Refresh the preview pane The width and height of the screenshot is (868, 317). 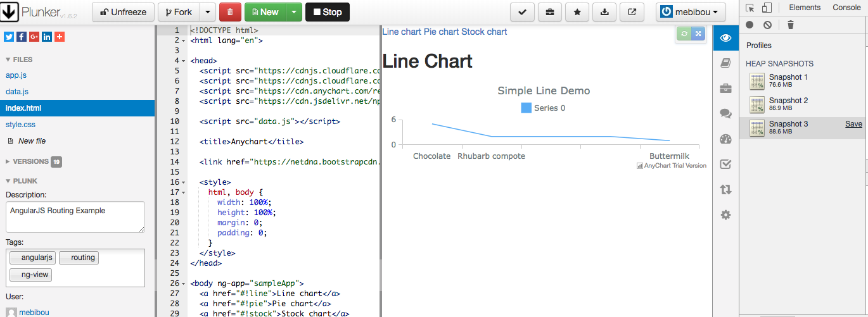[x=684, y=34]
